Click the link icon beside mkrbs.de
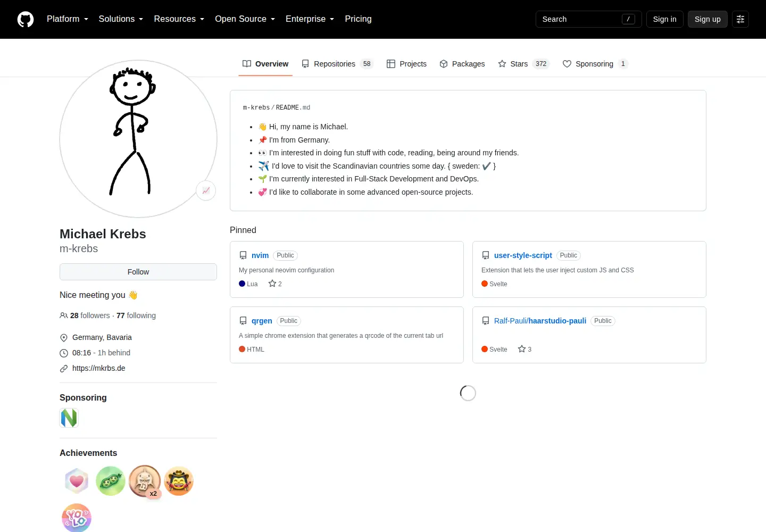766x532 pixels. click(x=64, y=369)
